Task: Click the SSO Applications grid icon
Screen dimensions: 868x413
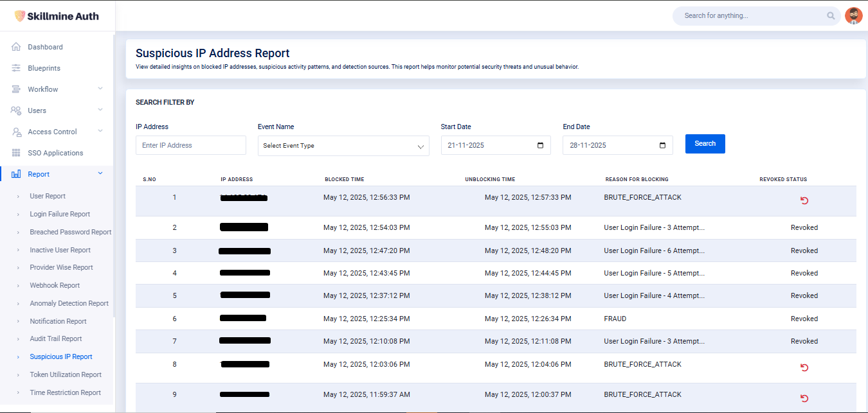Action: [x=16, y=153]
